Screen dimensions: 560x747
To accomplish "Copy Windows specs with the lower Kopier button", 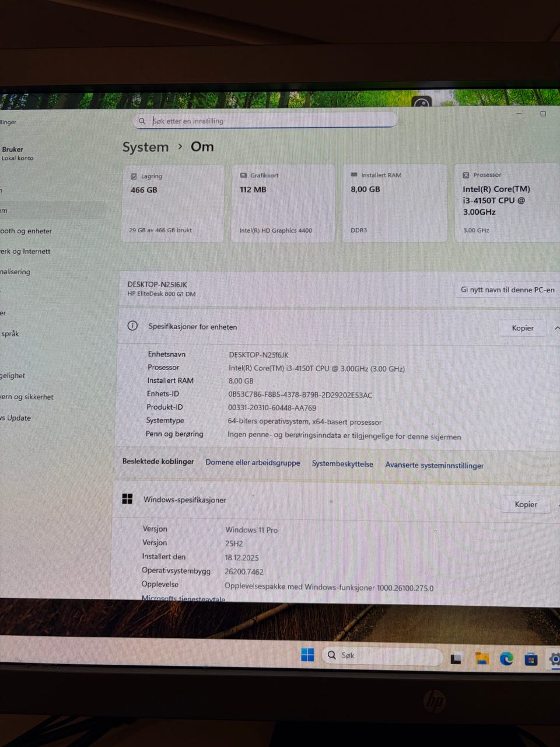I will [x=526, y=504].
